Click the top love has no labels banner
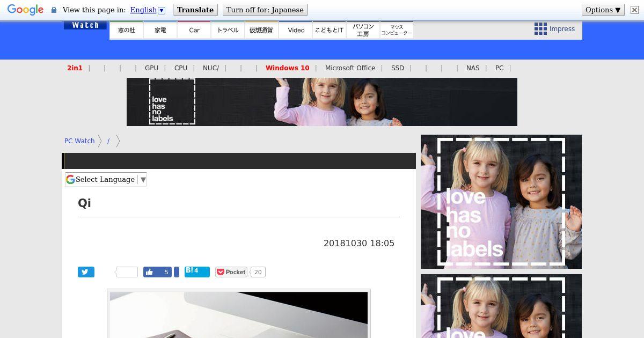This screenshot has width=644, height=338. point(322,102)
